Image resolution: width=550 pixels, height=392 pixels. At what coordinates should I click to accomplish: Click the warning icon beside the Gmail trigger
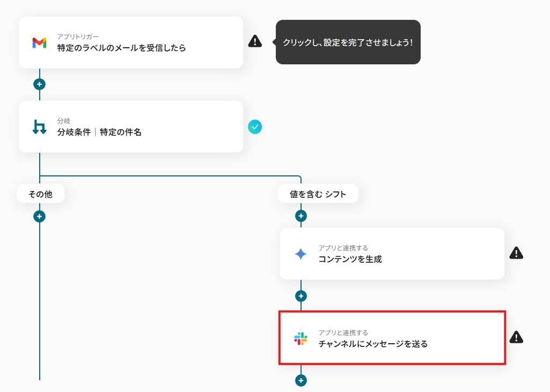pos(255,41)
